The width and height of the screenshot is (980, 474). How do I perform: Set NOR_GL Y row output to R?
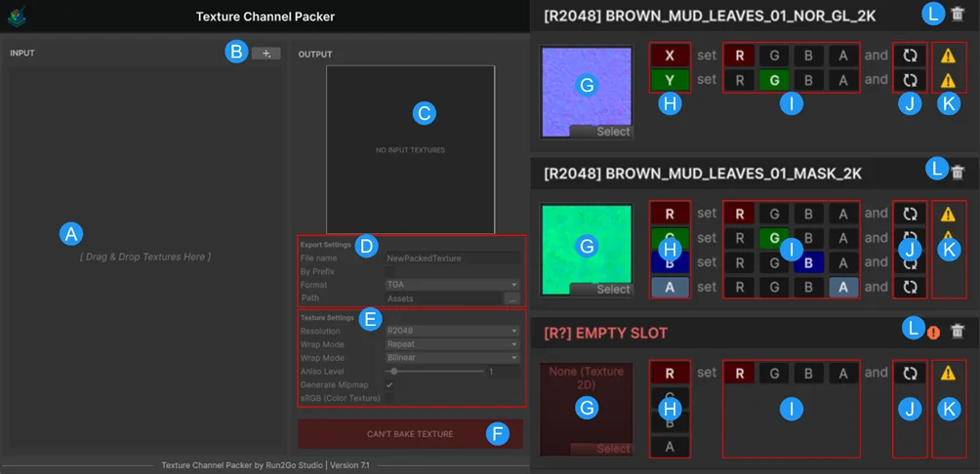click(740, 80)
